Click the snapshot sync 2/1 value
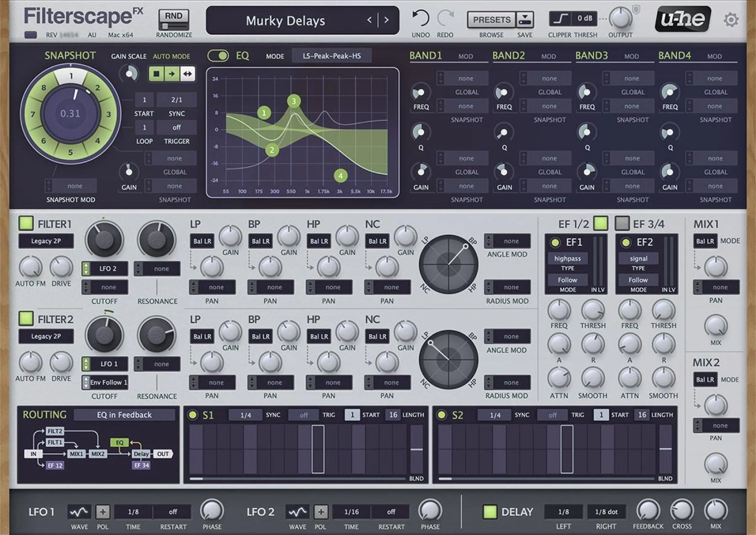Image resolution: width=756 pixels, height=535 pixels. (176, 100)
